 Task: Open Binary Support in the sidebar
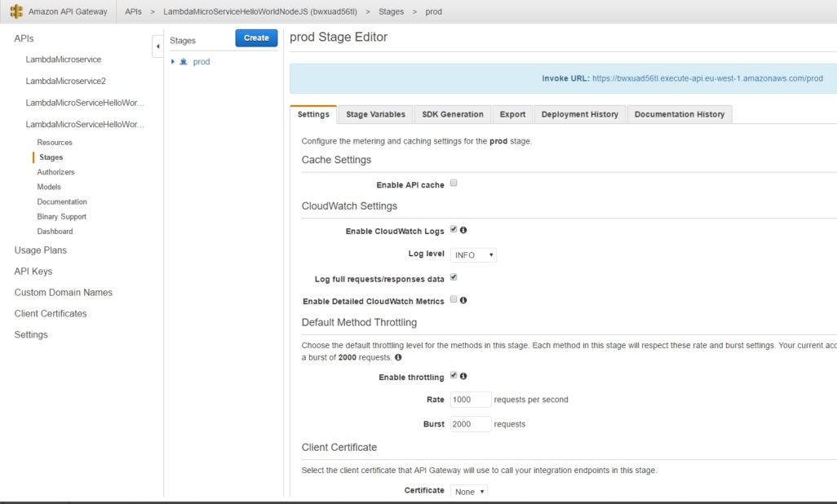click(61, 217)
